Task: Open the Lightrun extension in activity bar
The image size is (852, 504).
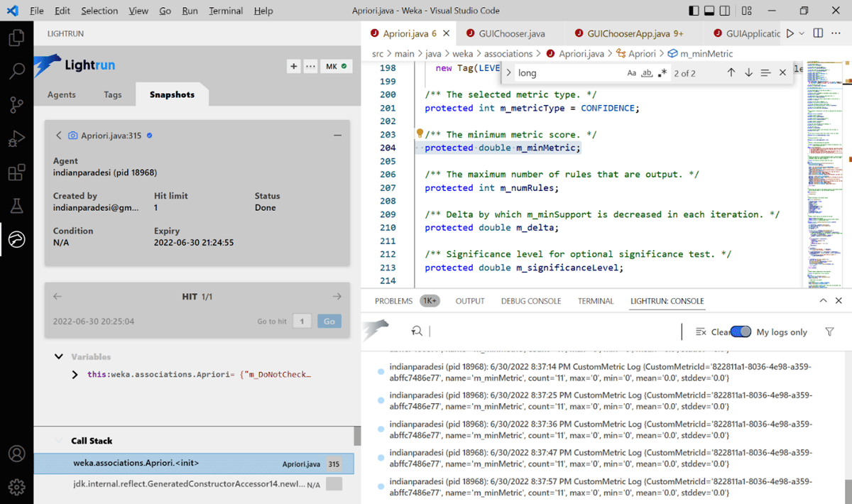Action: [x=16, y=240]
